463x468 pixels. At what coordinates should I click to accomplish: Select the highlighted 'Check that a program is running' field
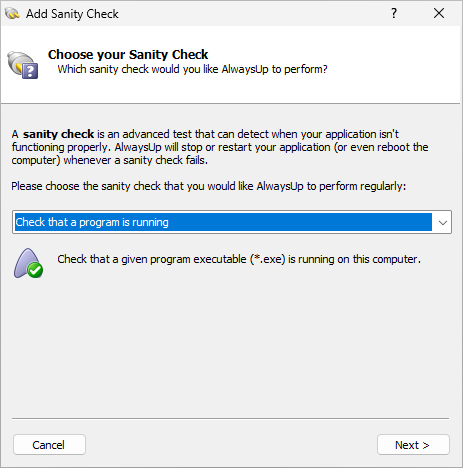point(223,222)
